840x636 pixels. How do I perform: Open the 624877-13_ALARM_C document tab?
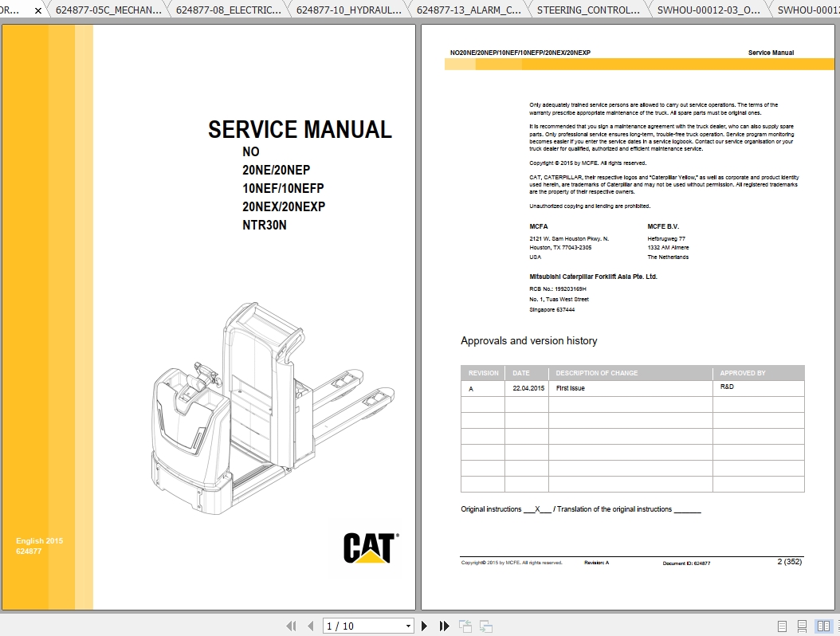[469, 10]
